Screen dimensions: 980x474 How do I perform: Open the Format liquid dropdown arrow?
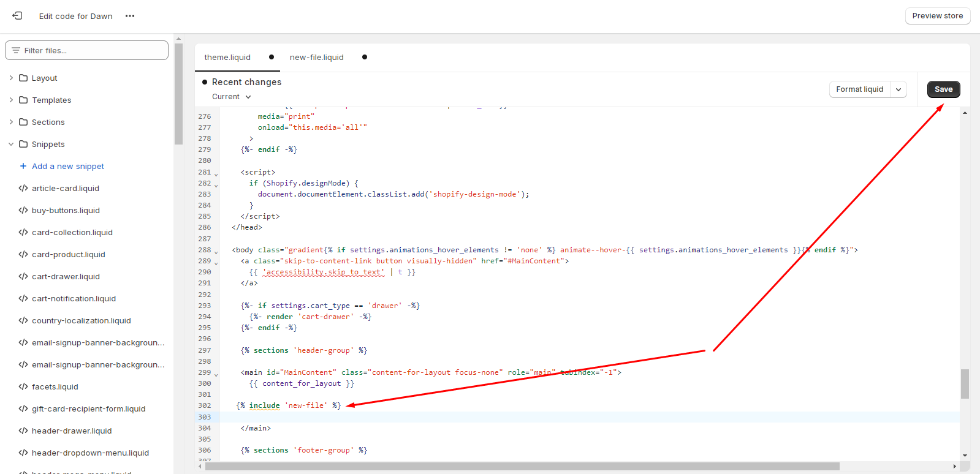[898, 89]
